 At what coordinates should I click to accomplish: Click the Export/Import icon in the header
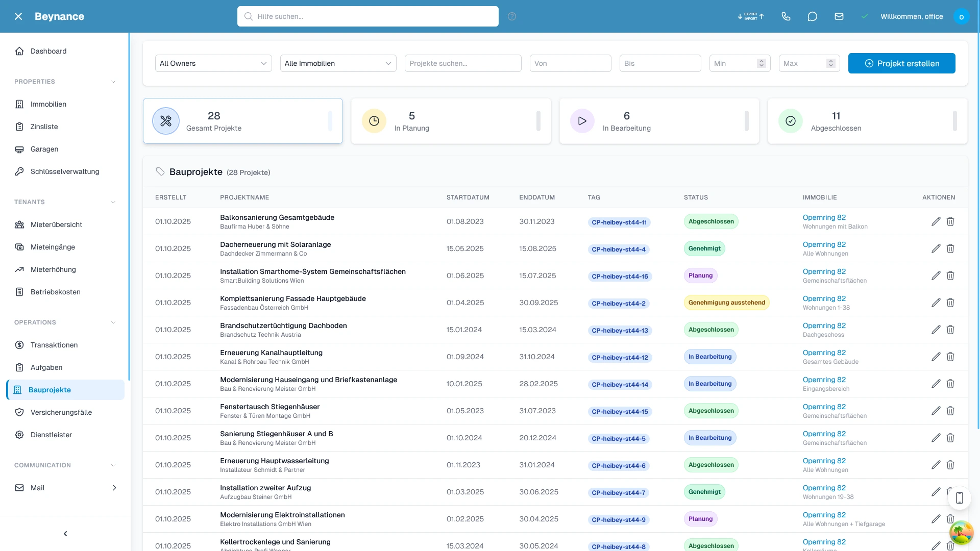point(750,16)
